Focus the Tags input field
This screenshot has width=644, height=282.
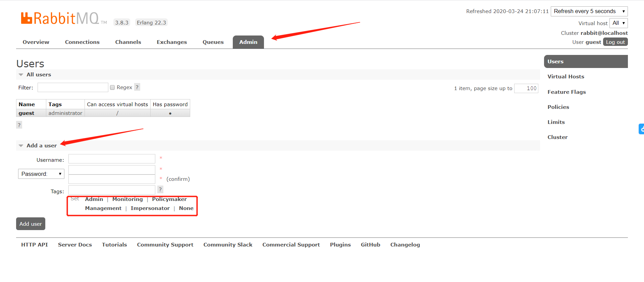(x=112, y=190)
